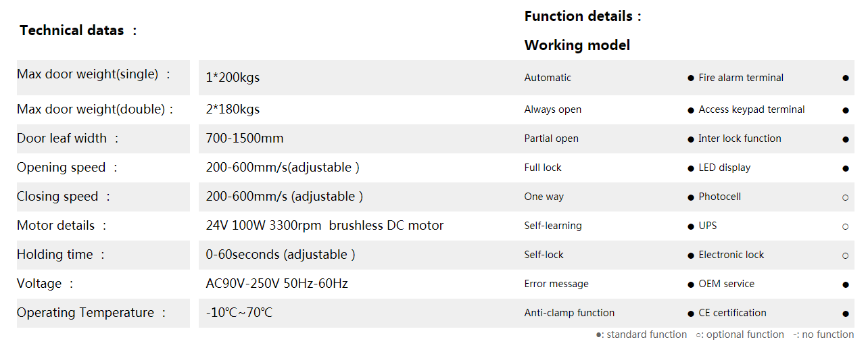This screenshot has height=350, width=868.
Task: Click the filled dot for Fire alarm terminal
Action: (845, 78)
